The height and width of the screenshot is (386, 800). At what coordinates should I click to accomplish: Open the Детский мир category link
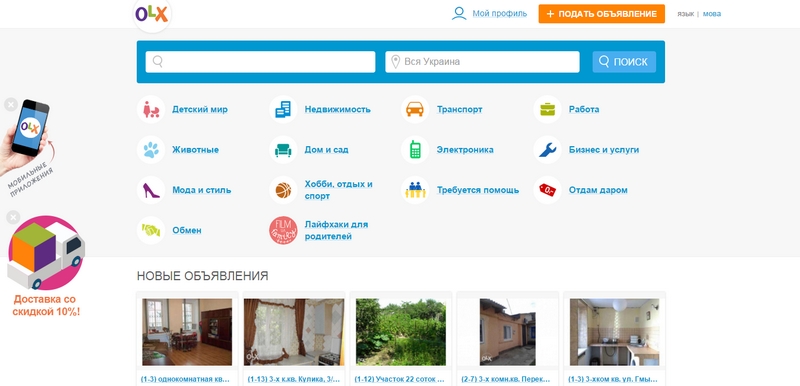coord(200,109)
